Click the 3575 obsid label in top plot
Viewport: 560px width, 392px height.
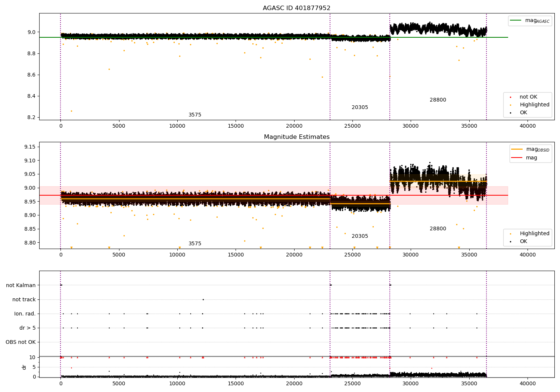coord(195,115)
